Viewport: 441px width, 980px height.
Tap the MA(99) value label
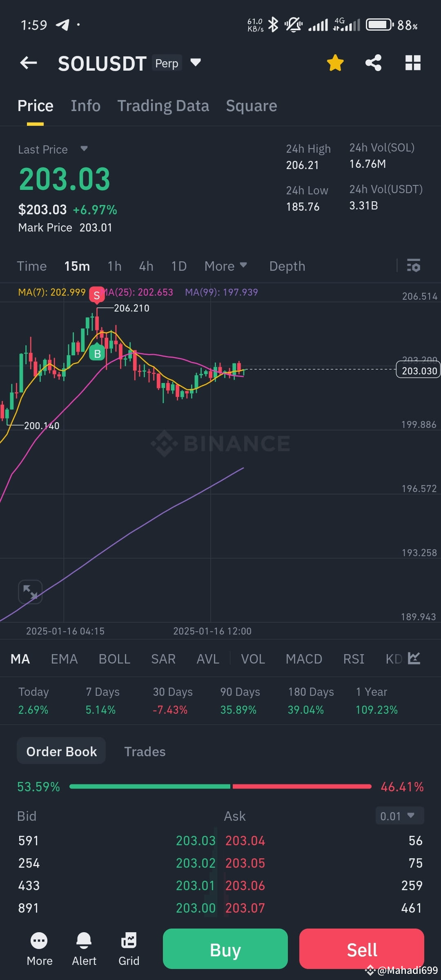(x=221, y=292)
